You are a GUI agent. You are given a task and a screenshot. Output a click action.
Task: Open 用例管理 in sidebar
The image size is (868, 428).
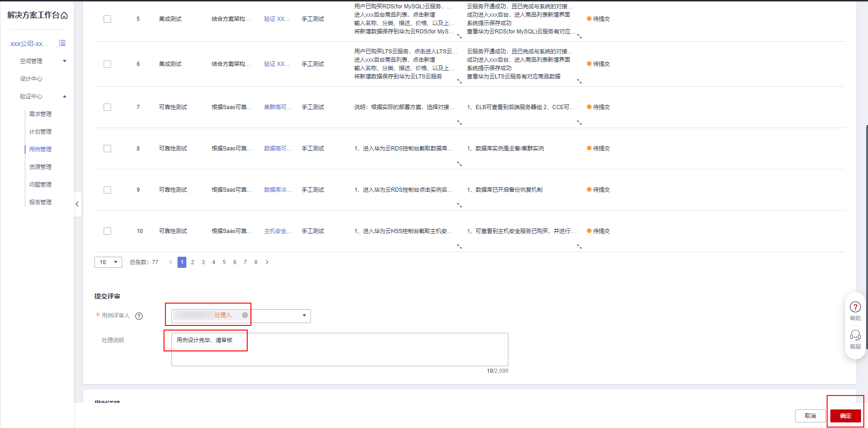(x=40, y=149)
